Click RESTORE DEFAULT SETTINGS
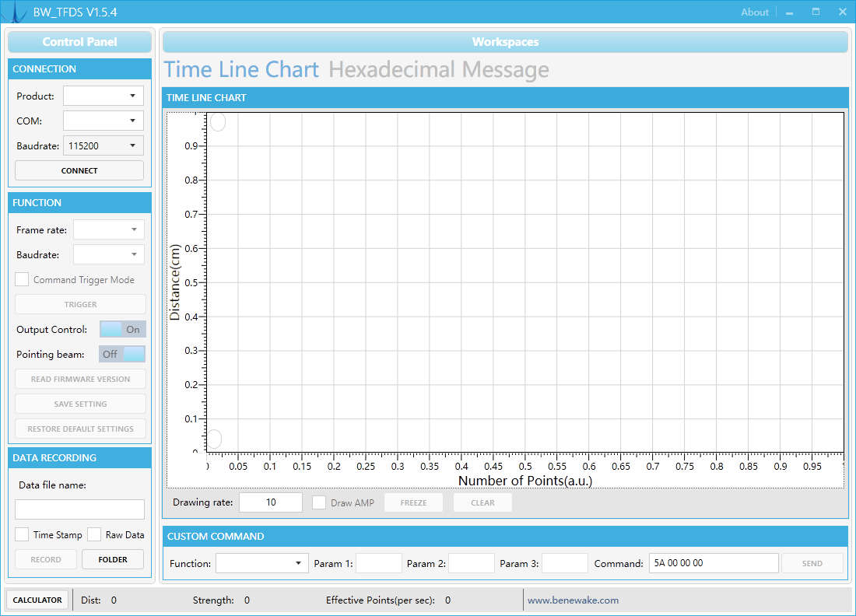 80,429
